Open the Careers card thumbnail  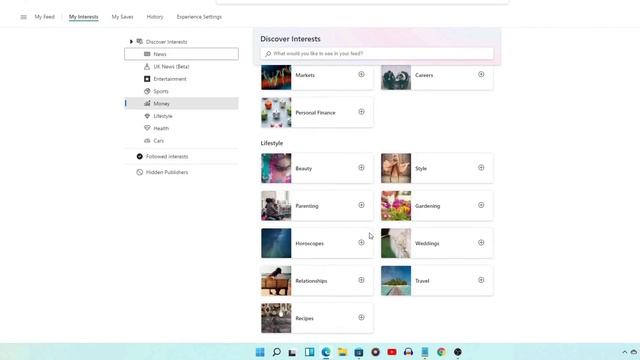click(396, 77)
